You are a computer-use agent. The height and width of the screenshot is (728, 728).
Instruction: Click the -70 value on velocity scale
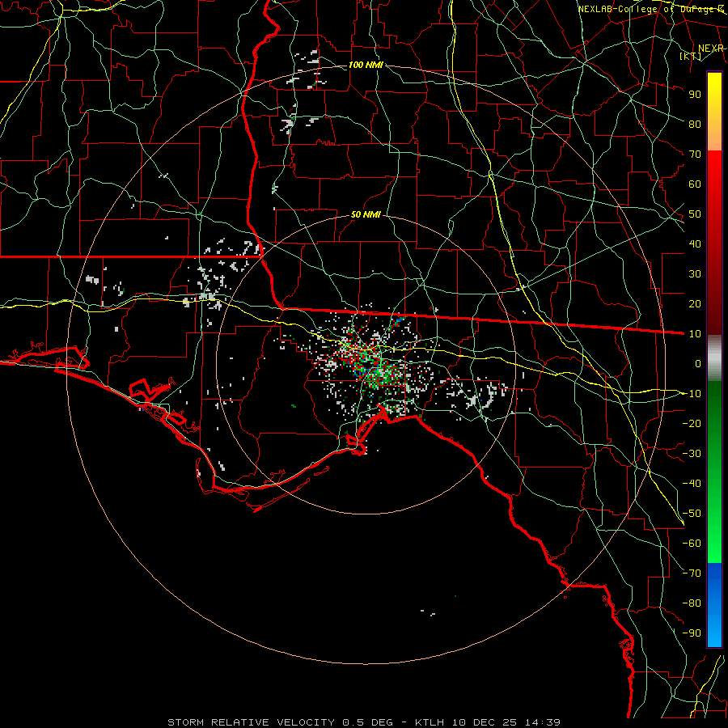coord(692,574)
